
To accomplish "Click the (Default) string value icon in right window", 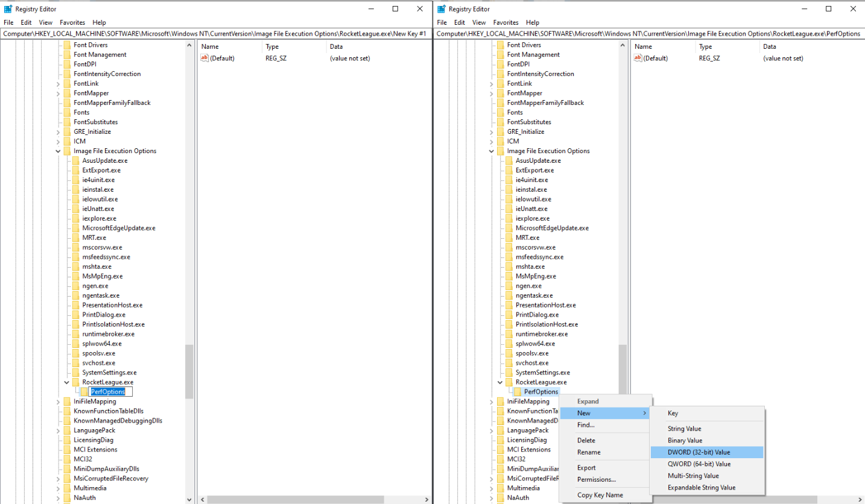I will [x=638, y=58].
